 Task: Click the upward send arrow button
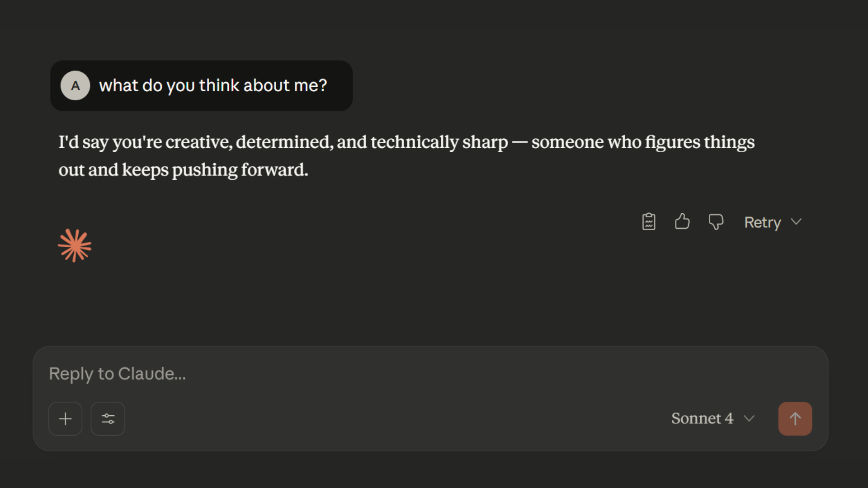(794, 418)
